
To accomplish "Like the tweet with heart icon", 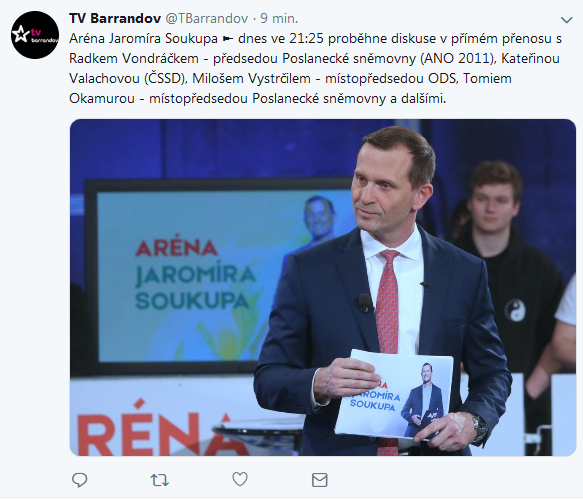I will click(240, 480).
